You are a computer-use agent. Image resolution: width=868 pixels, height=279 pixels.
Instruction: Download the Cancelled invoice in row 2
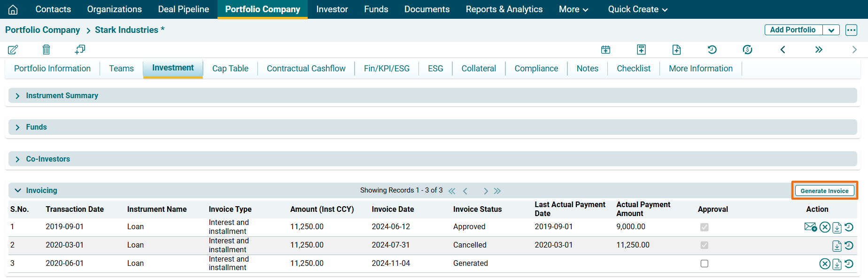click(x=837, y=246)
